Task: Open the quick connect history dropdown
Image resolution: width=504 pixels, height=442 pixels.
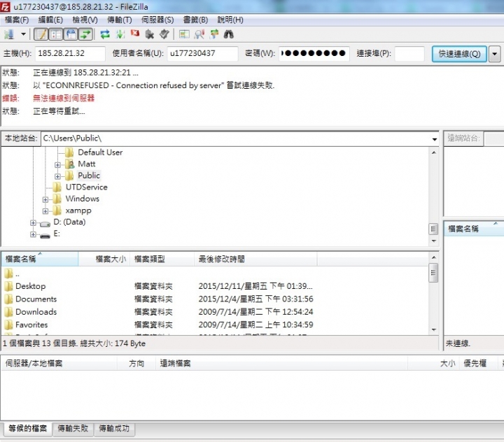Action: pos(494,54)
